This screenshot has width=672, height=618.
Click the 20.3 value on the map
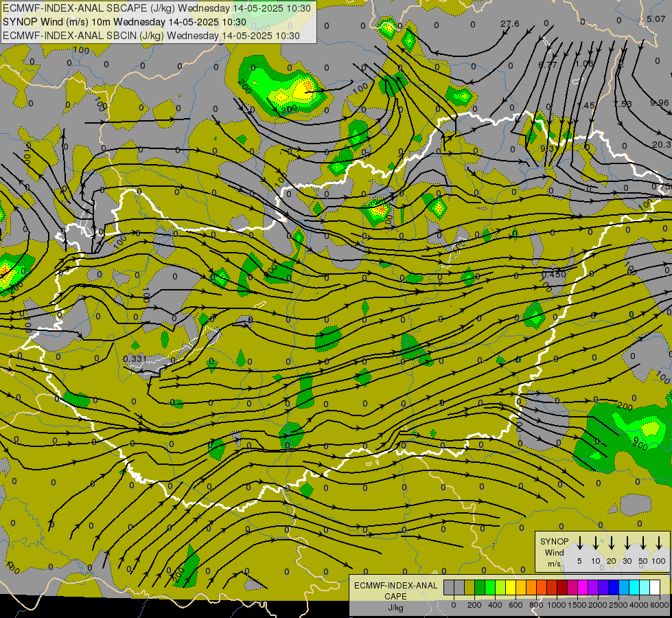tap(662, 144)
